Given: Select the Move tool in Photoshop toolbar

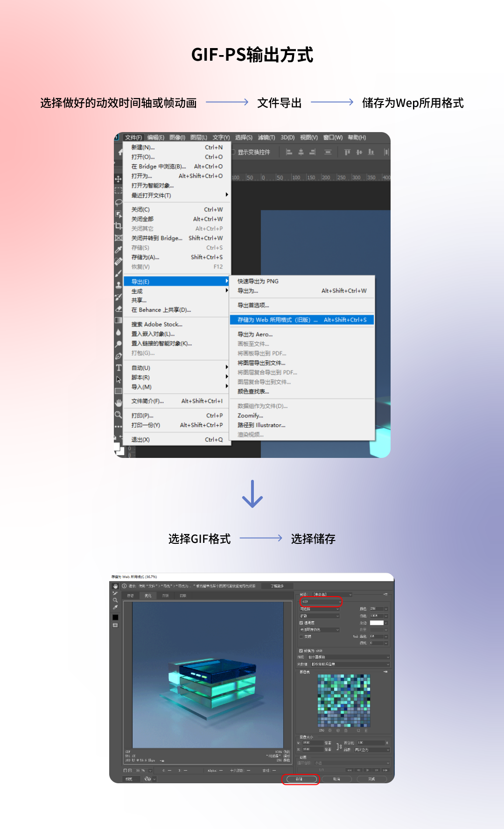Looking at the screenshot, I should (x=118, y=179).
